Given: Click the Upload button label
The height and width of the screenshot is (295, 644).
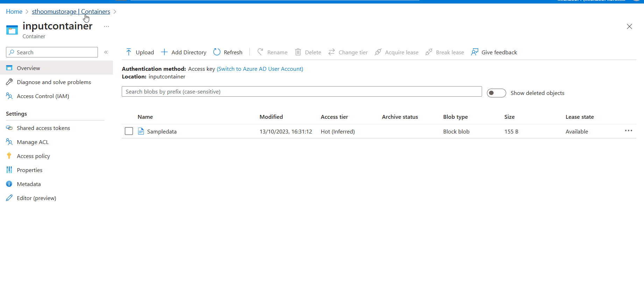Looking at the screenshot, I should pos(145,52).
